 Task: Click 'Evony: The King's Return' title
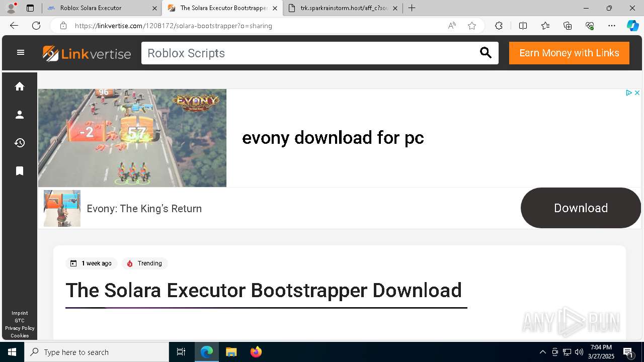point(144,208)
